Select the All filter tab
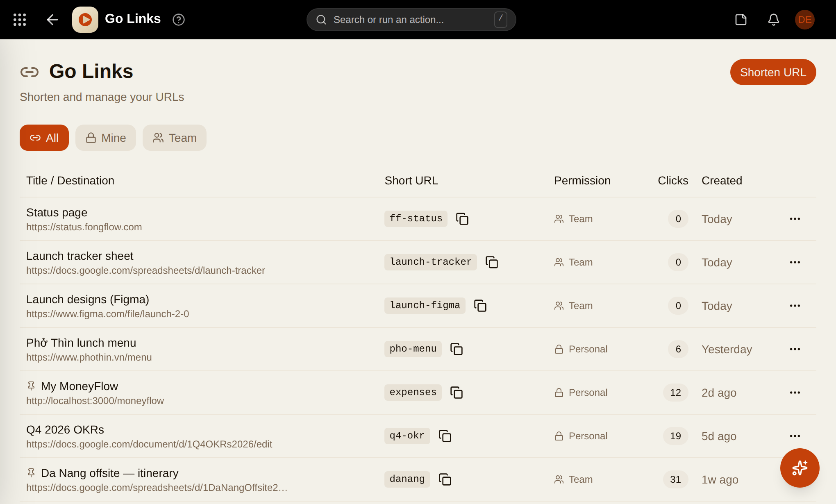 click(x=44, y=138)
